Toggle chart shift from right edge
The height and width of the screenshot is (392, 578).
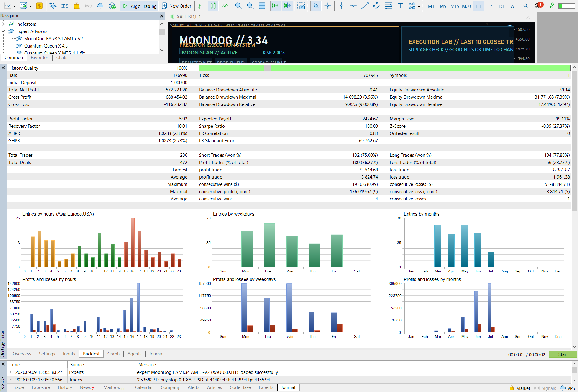coord(287,6)
